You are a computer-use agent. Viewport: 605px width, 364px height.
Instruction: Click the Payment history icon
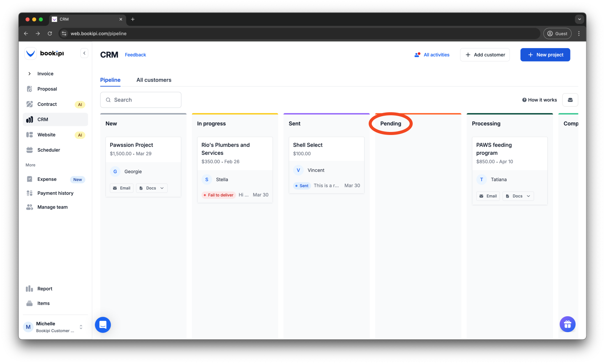coord(30,193)
